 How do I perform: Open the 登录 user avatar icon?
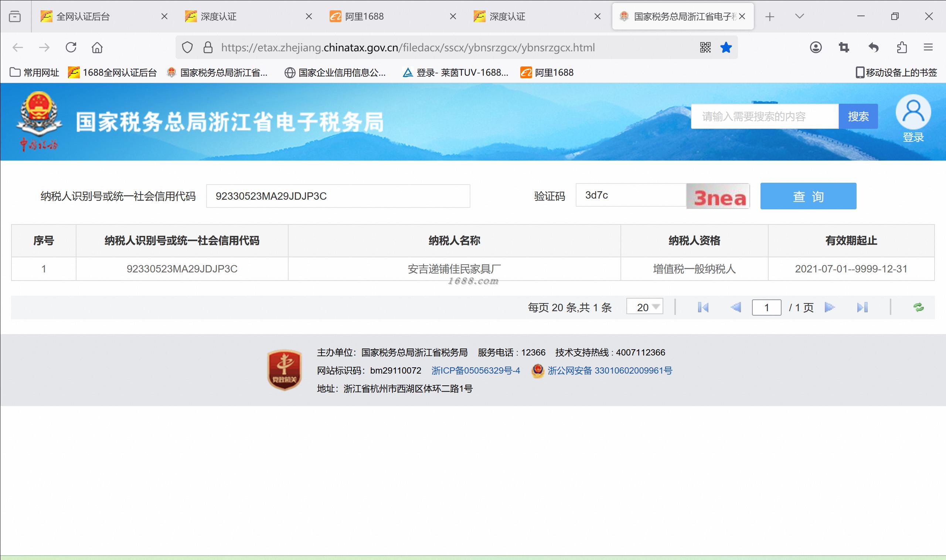[913, 113]
